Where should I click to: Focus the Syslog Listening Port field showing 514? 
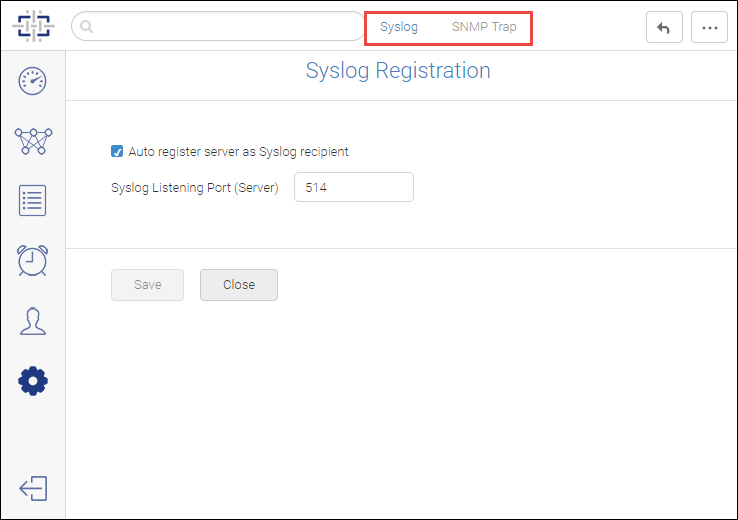354,187
